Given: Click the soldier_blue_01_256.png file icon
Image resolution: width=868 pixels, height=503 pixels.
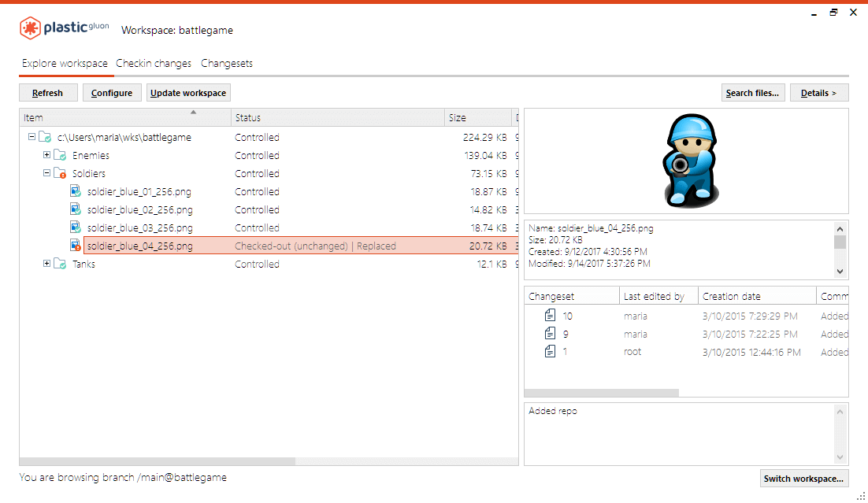Looking at the screenshot, I should (x=76, y=191).
